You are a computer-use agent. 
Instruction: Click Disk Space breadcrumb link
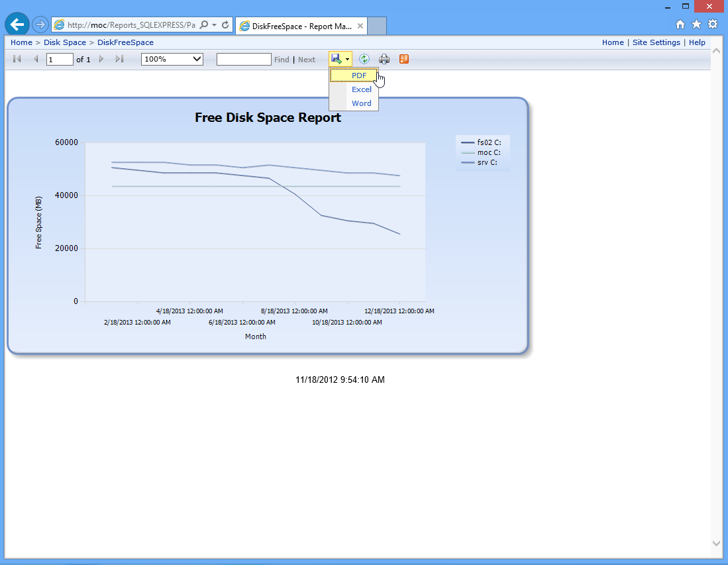[x=65, y=42]
